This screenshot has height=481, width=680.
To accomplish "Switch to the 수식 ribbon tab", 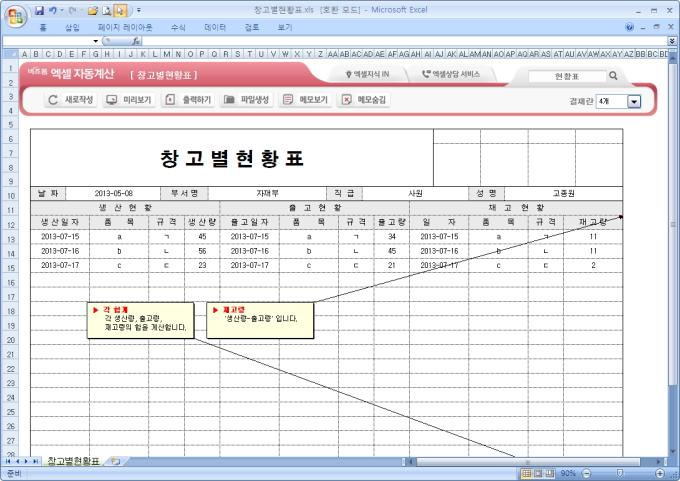I will tap(178, 27).
